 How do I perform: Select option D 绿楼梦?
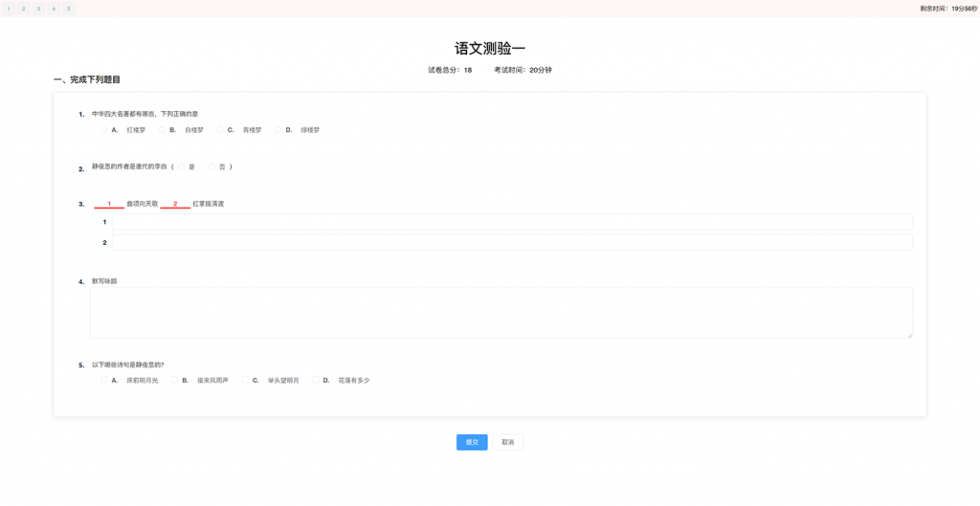click(278, 130)
